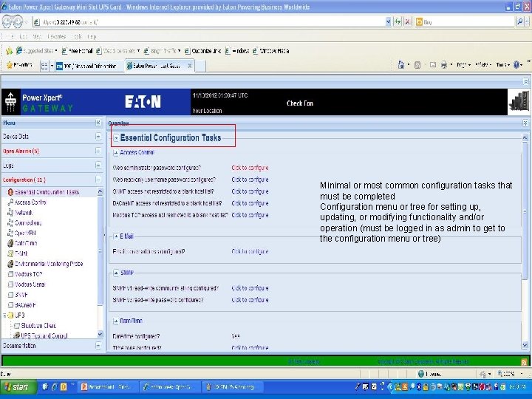
Task: Click the Essential Configuration Tasks tree icon
Action: [x=10, y=192]
